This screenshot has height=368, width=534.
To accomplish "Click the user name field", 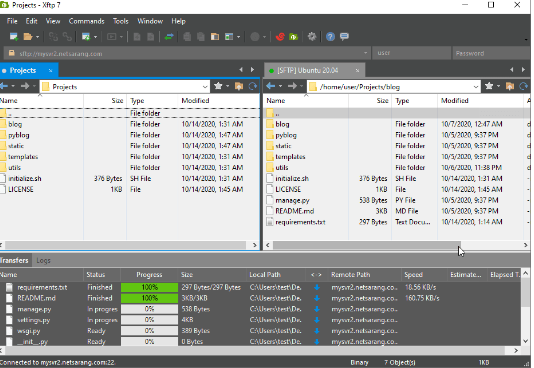I will [411, 53].
